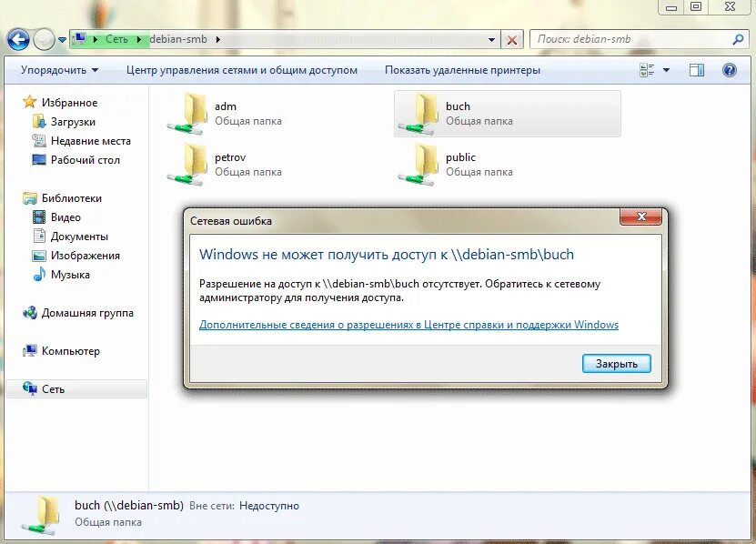
Task: Select 'Избранное' in navigation pane
Action: tap(69, 102)
